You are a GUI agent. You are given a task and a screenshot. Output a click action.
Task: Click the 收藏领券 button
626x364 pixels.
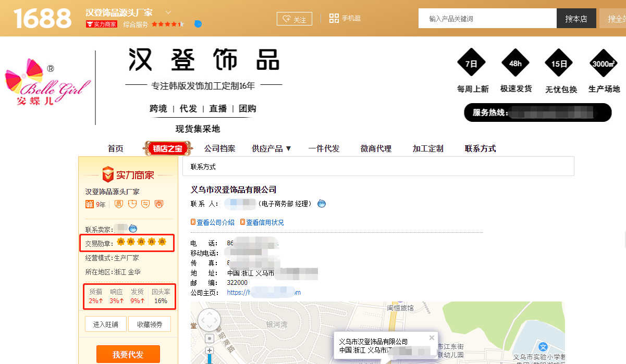[150, 324]
